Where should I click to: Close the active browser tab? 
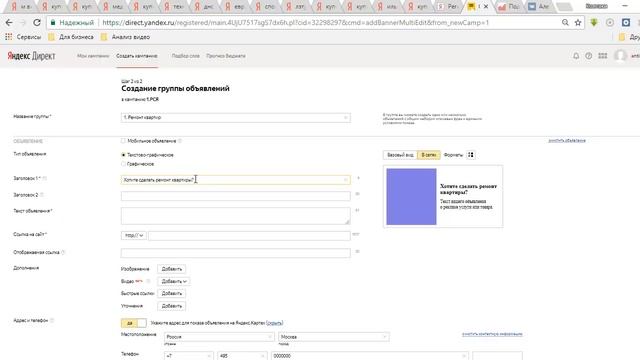pyautogui.click(x=486, y=7)
